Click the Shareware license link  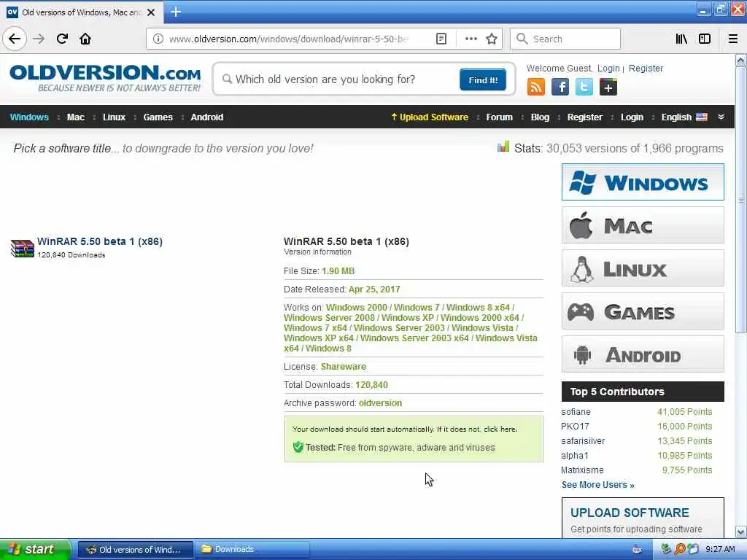pyautogui.click(x=344, y=367)
